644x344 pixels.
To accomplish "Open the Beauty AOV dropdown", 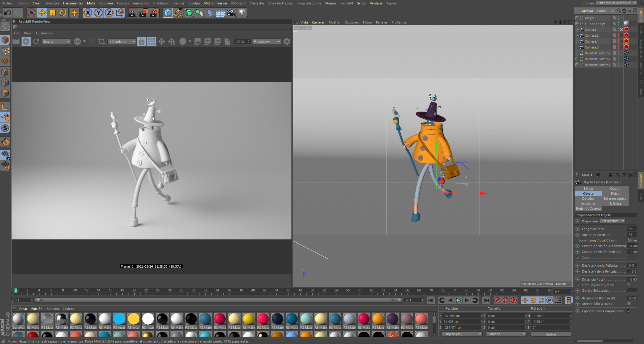I will pyautogui.click(x=56, y=41).
